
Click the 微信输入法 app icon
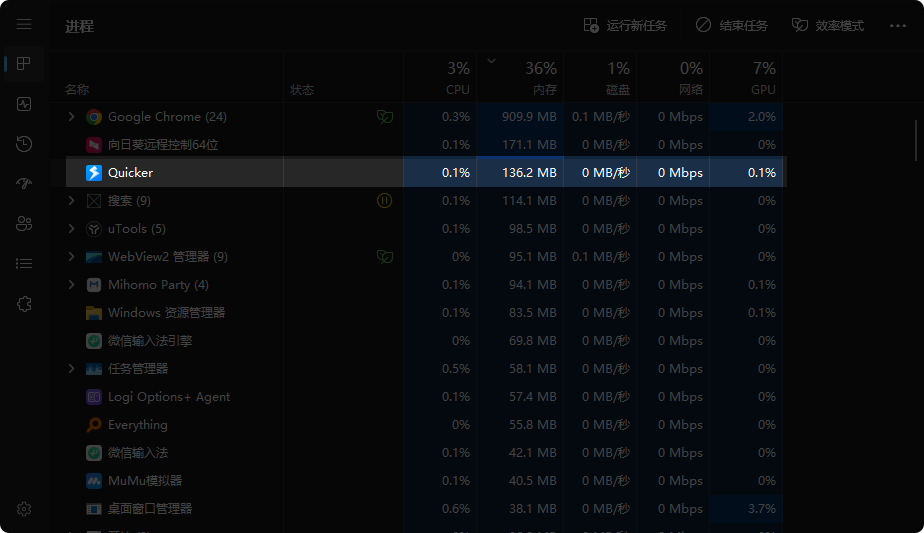click(94, 453)
